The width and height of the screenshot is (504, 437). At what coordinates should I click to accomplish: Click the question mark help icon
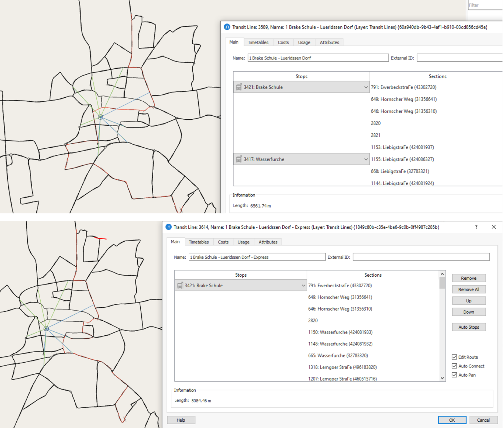[x=476, y=227]
